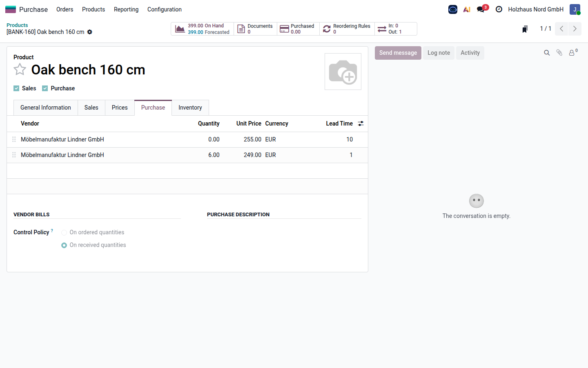Viewport: 588px width, 368px height.
Task: Open the Products menu
Action: [94, 9]
